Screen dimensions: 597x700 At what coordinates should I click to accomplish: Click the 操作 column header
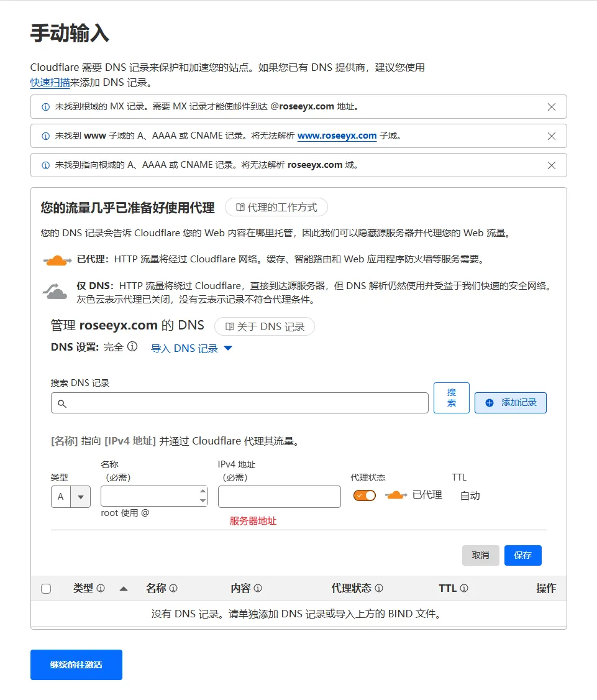click(546, 588)
